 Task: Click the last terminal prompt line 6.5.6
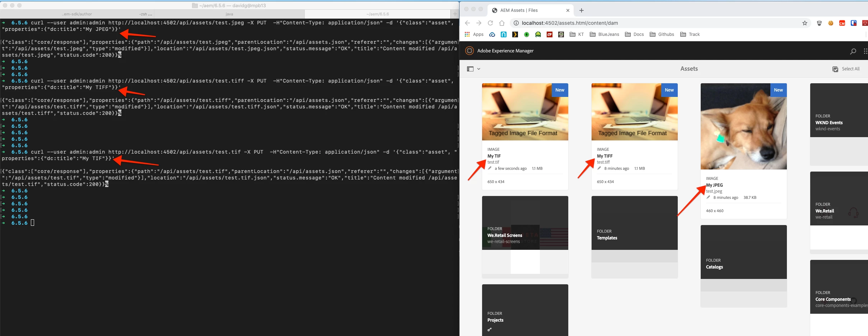tap(19, 223)
